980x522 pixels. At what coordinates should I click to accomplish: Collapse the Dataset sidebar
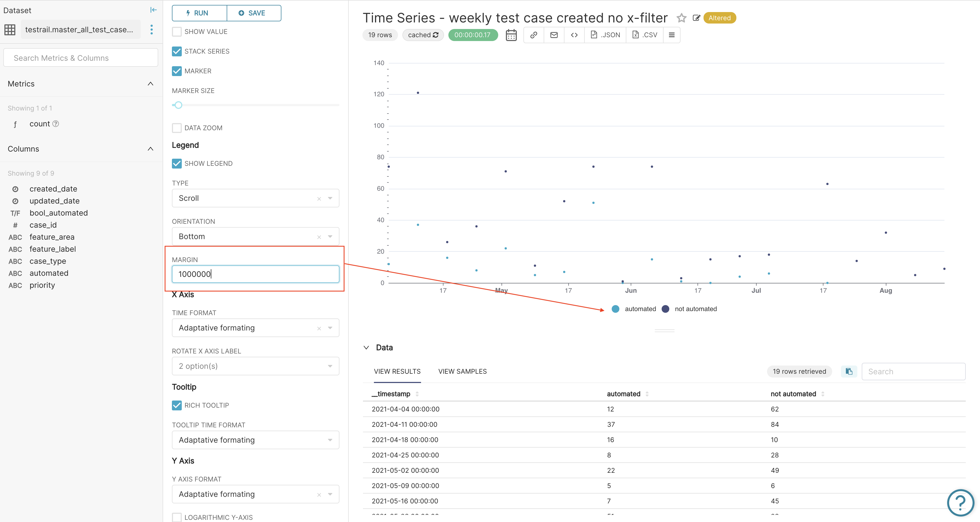click(x=153, y=10)
